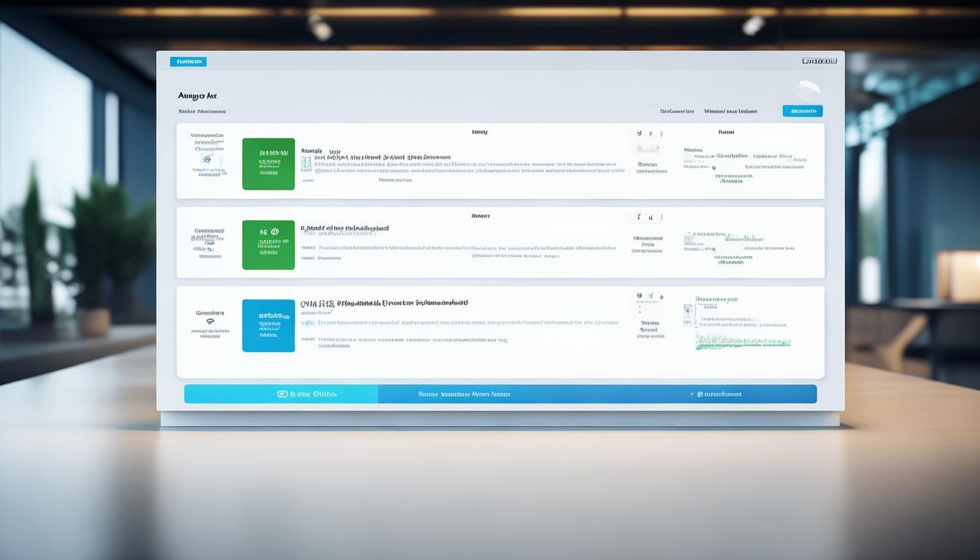This screenshot has height=560, width=980.
Task: Select the middle segment of the bottom blue bar
Action: coord(464,394)
